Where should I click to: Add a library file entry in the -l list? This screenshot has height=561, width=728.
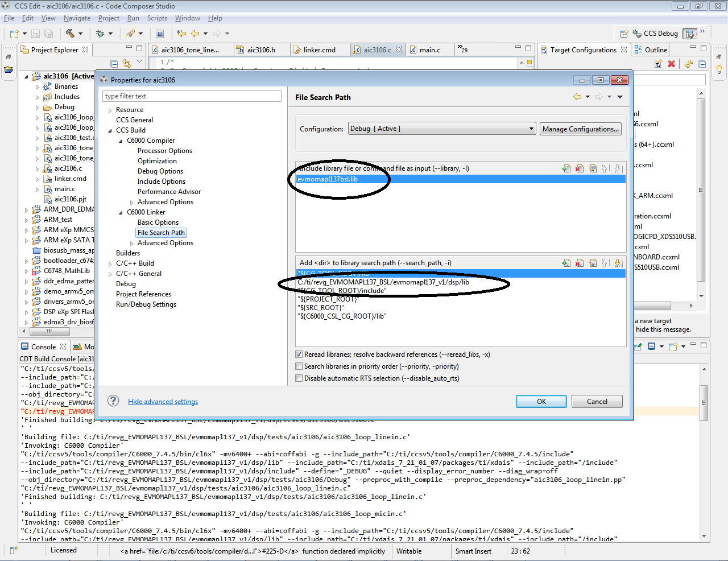point(566,168)
